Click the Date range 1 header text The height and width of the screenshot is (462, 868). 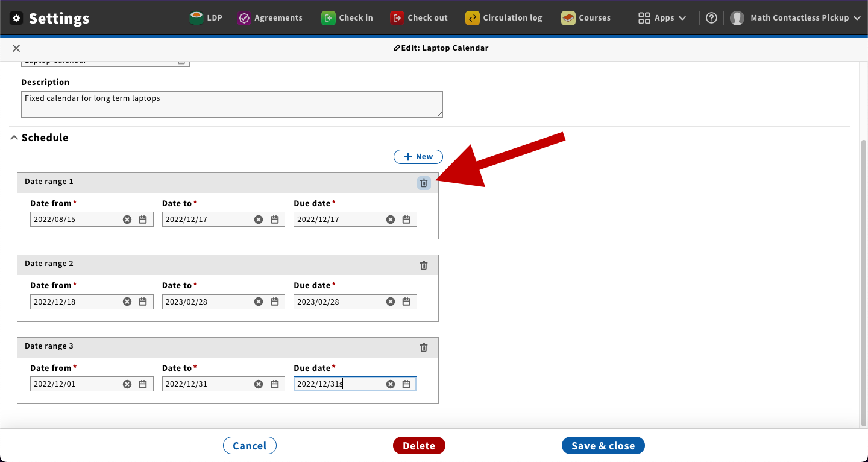[x=49, y=182]
